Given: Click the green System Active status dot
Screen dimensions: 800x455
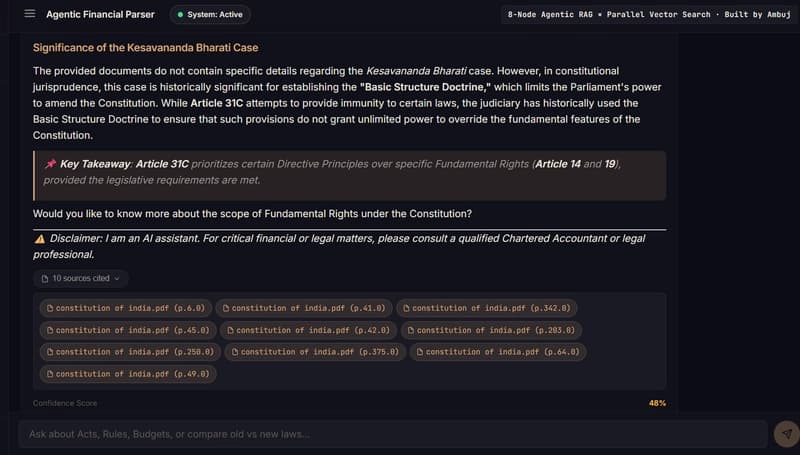Looking at the screenshot, I should coord(180,15).
